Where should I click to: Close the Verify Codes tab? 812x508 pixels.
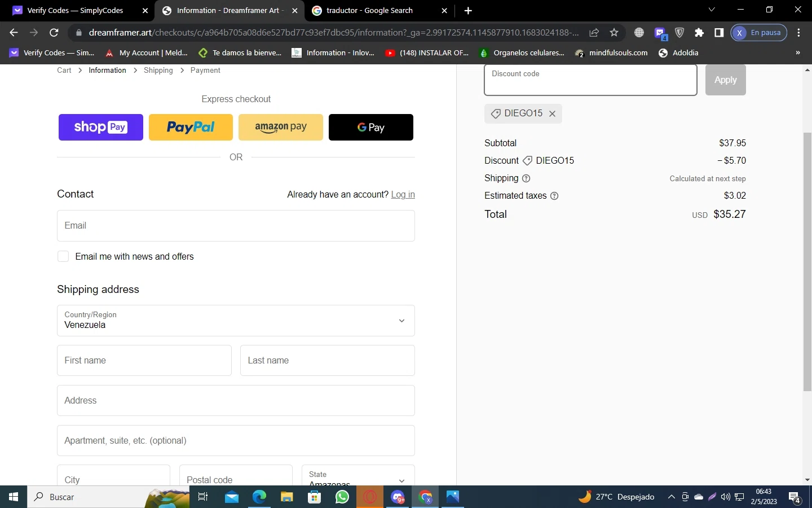(145, 11)
